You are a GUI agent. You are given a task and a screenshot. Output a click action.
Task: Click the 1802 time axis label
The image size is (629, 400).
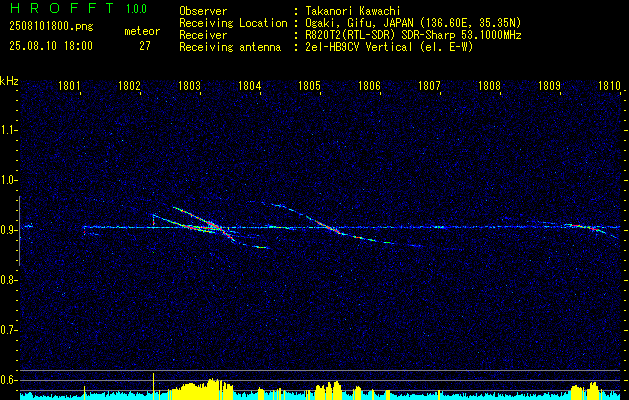click(130, 85)
